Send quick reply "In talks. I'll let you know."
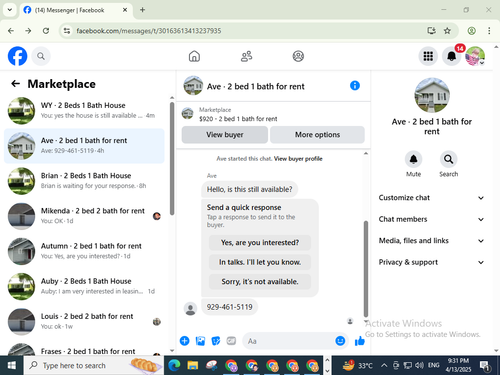Image resolution: width=500 pixels, height=375 pixels. (260, 262)
